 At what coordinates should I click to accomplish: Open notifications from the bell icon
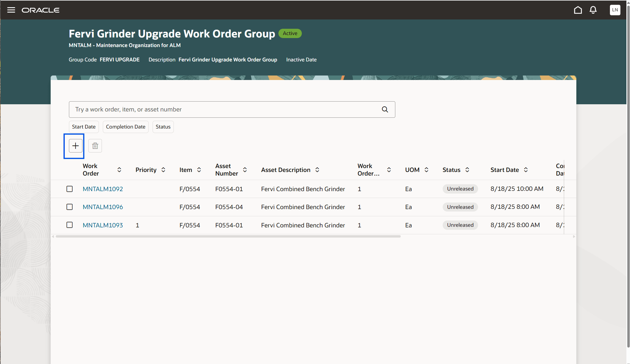(x=593, y=10)
